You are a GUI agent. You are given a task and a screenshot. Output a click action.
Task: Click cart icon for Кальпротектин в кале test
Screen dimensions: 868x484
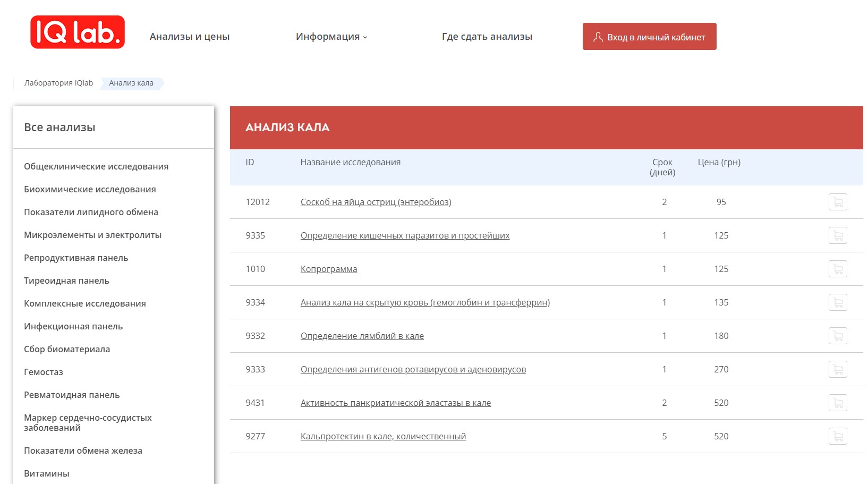click(838, 436)
